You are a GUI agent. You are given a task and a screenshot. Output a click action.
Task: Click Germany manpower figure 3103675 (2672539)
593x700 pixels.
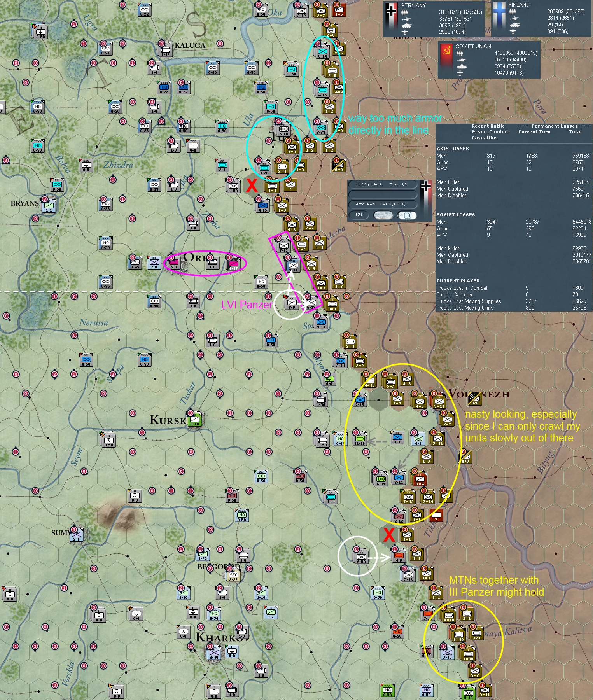[460, 12]
